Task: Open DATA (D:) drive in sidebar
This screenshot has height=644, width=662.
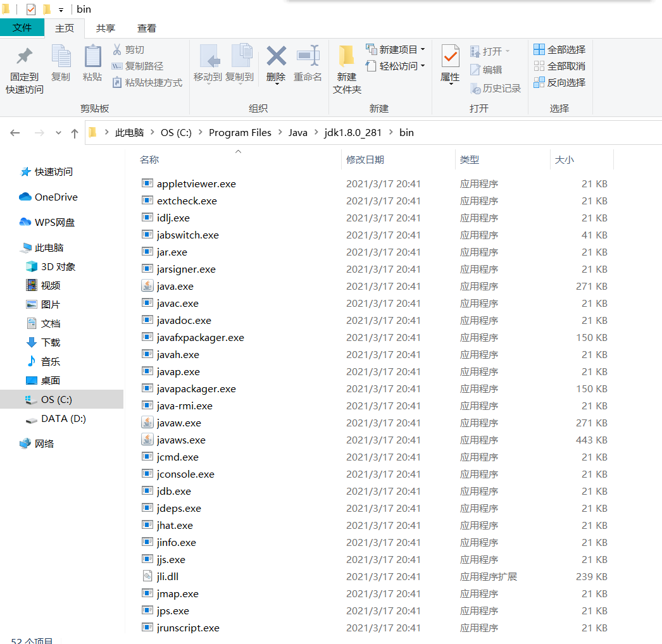Action: 63,419
